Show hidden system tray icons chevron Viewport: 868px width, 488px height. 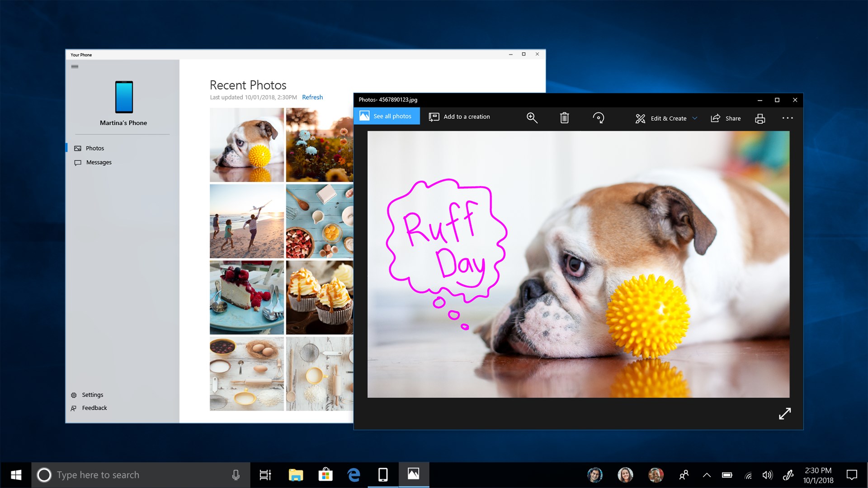(x=707, y=475)
